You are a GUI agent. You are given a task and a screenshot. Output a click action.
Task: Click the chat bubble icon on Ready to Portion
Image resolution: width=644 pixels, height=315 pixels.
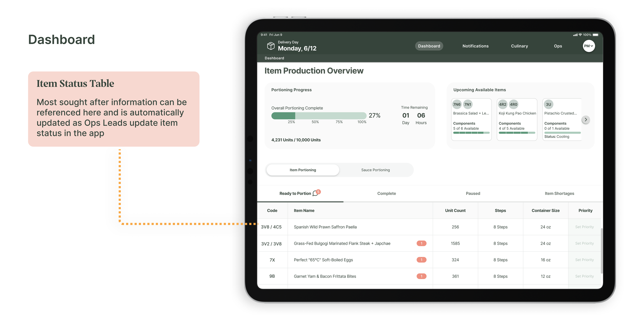315,194
